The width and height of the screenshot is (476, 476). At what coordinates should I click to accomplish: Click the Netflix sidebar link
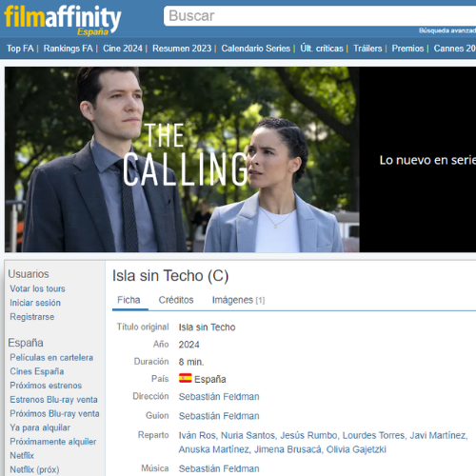pos(22,455)
